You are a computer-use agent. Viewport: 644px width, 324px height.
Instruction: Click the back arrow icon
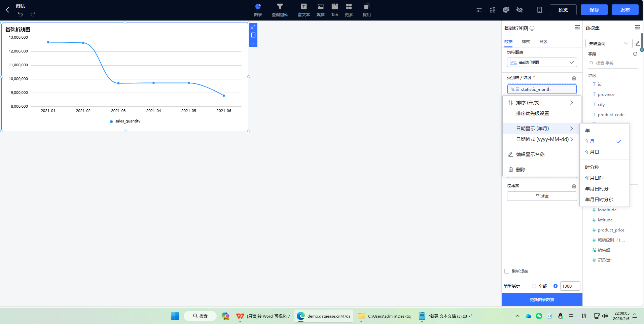(7, 10)
